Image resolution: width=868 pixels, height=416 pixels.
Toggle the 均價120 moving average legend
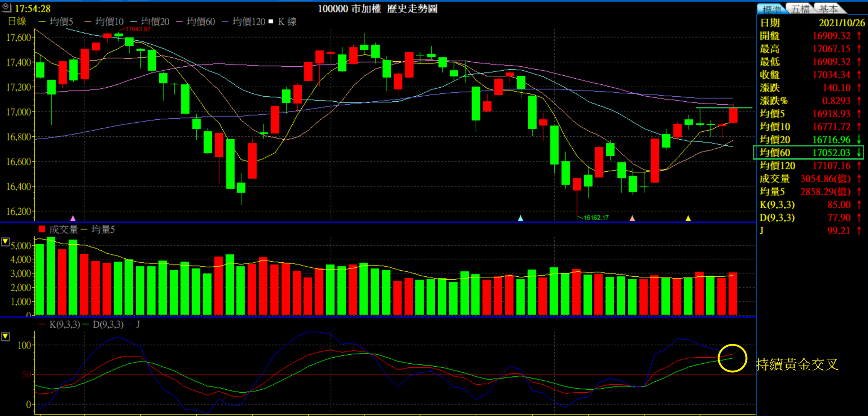(x=248, y=22)
